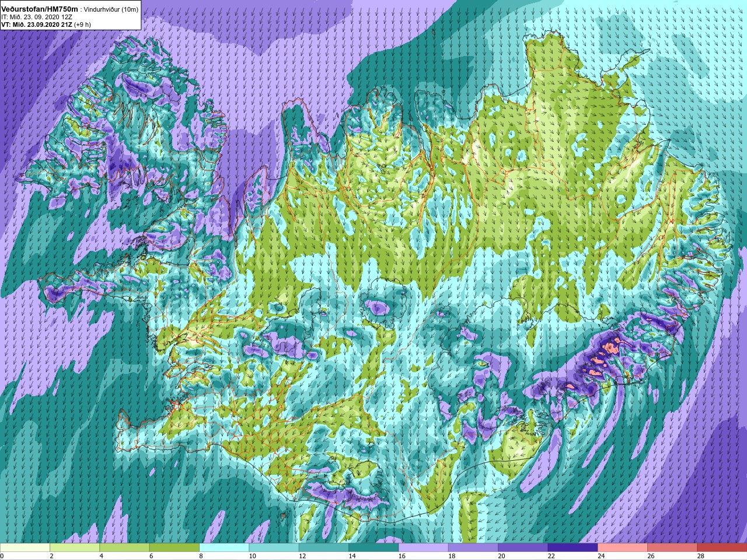Click the 14–16 dark teal legend swatch
This screenshot has width=747, height=560.
click(373, 548)
